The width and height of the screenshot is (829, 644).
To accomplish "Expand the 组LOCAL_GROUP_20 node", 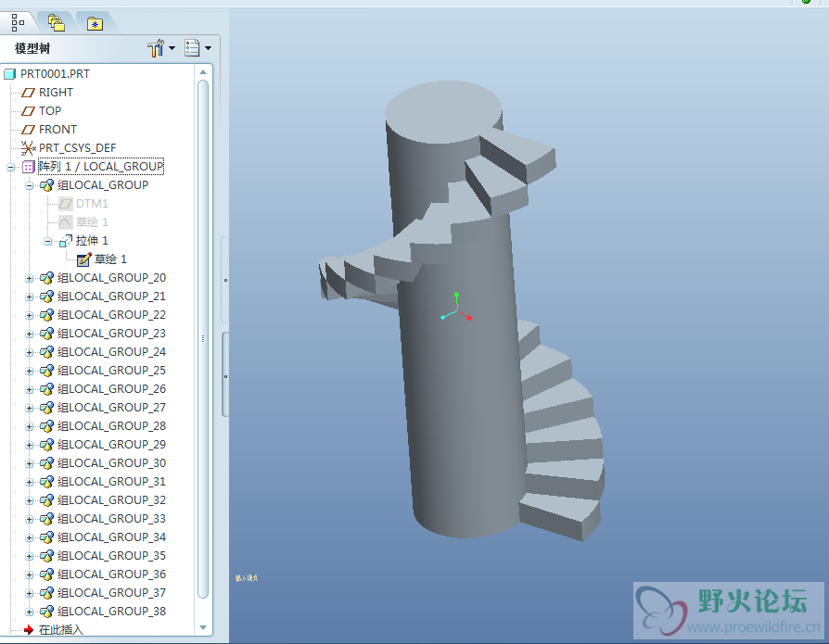I will pyautogui.click(x=30, y=278).
